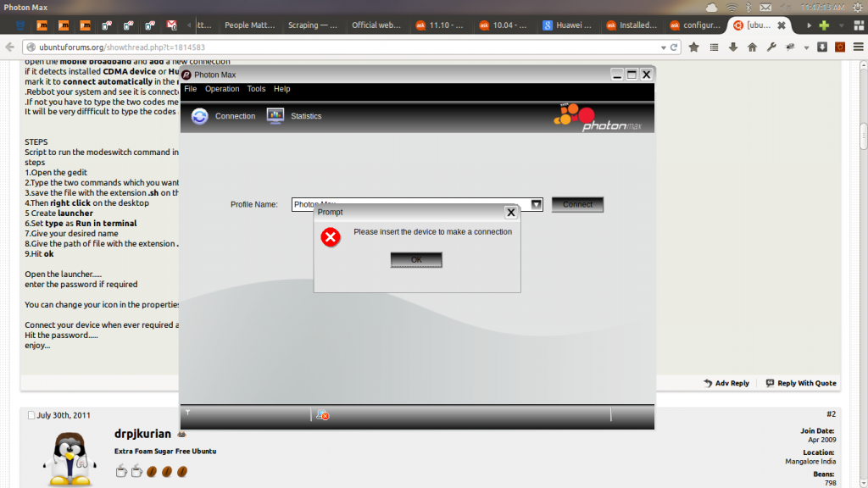Image resolution: width=868 pixels, height=488 pixels.
Task: Switch to the People Matt... tab
Action: click(x=249, y=25)
